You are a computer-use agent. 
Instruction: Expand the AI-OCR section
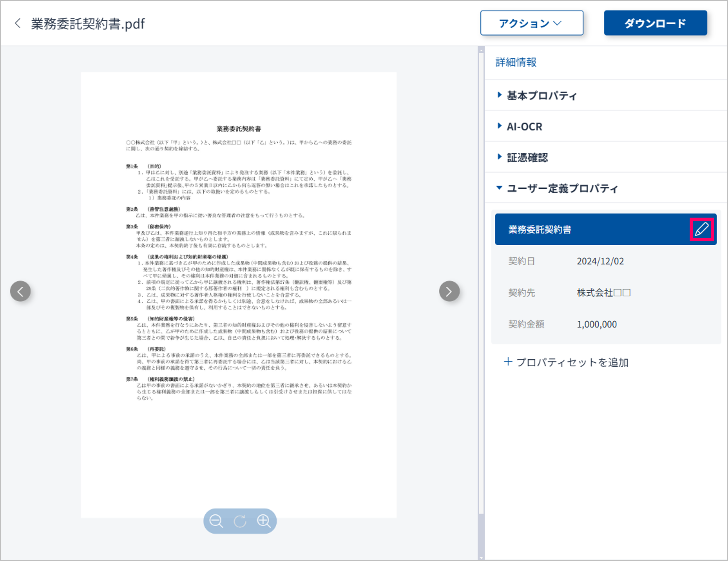(524, 127)
